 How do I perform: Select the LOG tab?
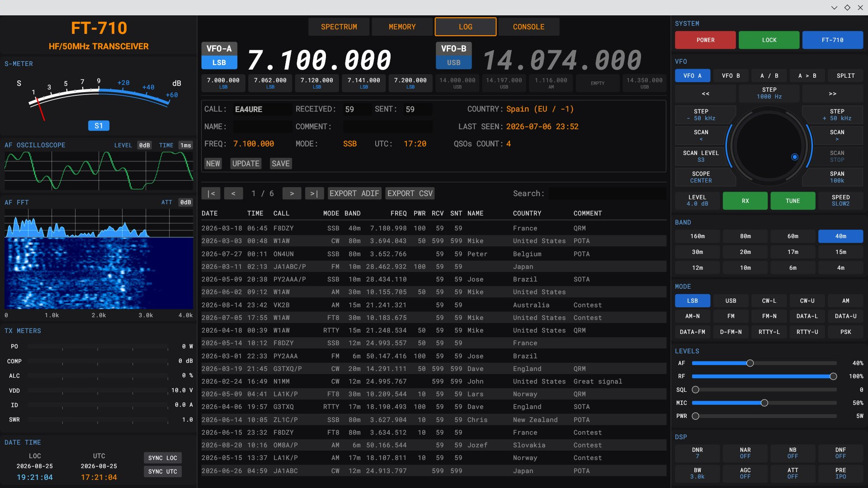pyautogui.click(x=465, y=27)
